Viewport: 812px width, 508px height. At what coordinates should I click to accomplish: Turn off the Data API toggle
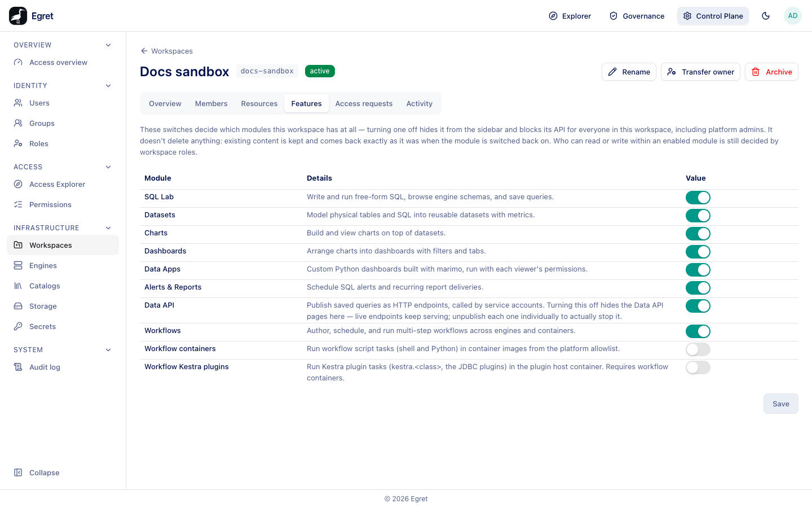point(698,306)
